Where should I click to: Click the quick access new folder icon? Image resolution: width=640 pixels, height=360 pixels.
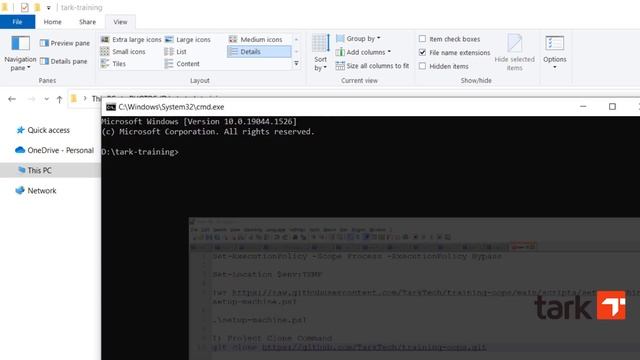(x=37, y=7)
